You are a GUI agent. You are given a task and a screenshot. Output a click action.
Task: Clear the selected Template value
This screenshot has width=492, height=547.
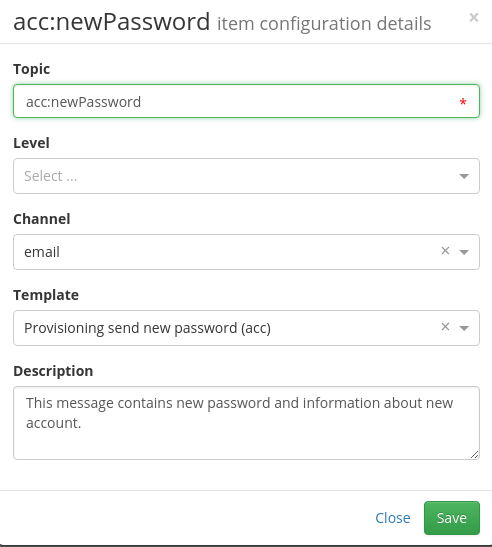tap(445, 327)
